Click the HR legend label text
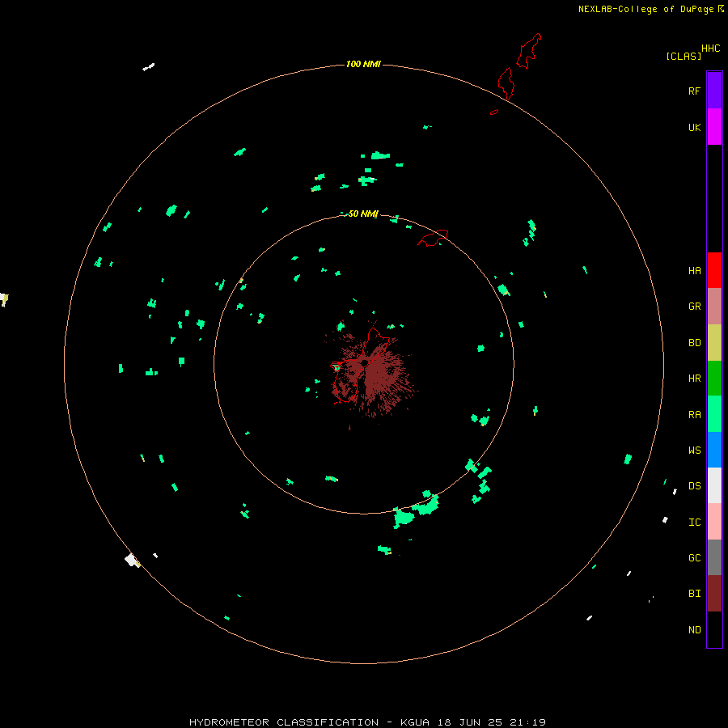The height and width of the screenshot is (728, 728). pos(694,379)
